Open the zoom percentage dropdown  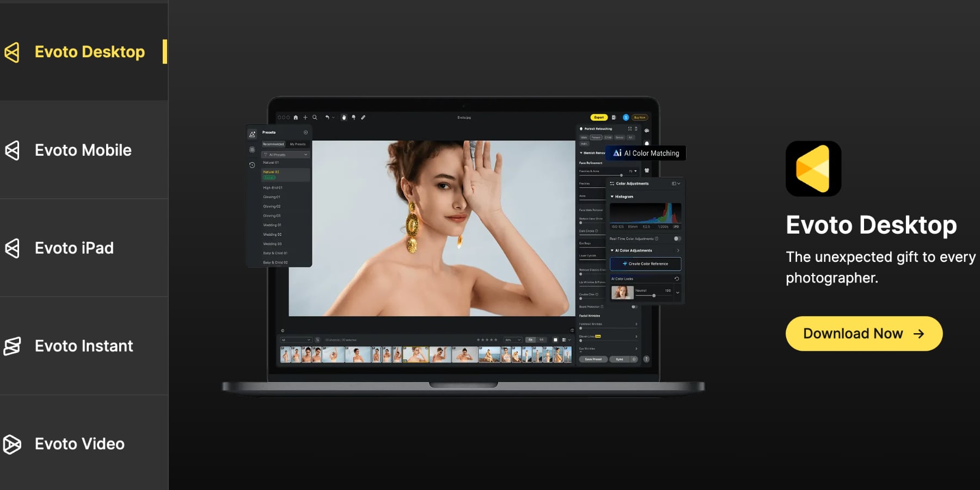[x=512, y=340]
